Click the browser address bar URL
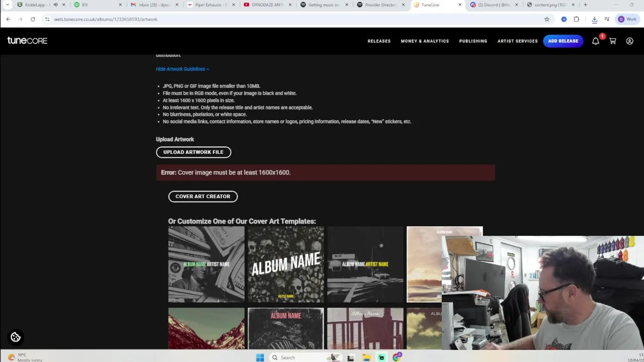 pos(106,19)
